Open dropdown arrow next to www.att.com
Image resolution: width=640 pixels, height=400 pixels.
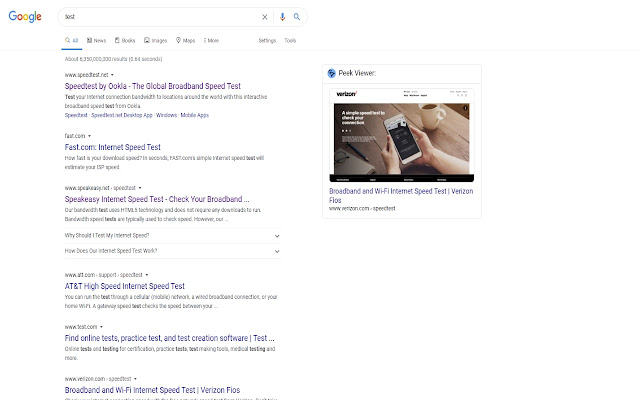[147, 275]
